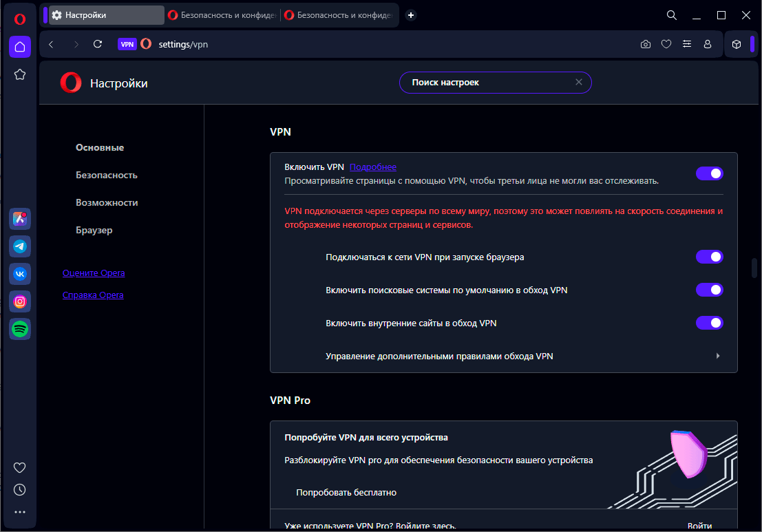Focus the Поиск настроек search field
Image resolution: width=762 pixels, height=532 pixels.
click(495, 83)
